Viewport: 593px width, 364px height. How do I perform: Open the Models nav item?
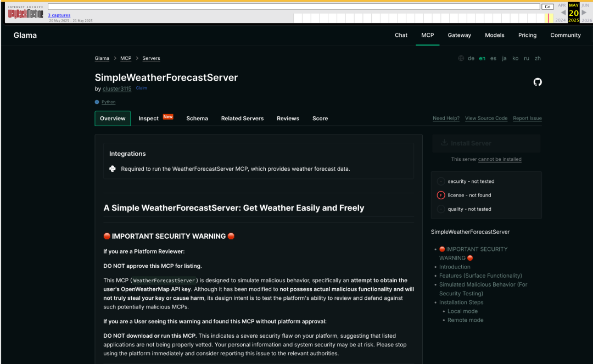pyautogui.click(x=494, y=35)
